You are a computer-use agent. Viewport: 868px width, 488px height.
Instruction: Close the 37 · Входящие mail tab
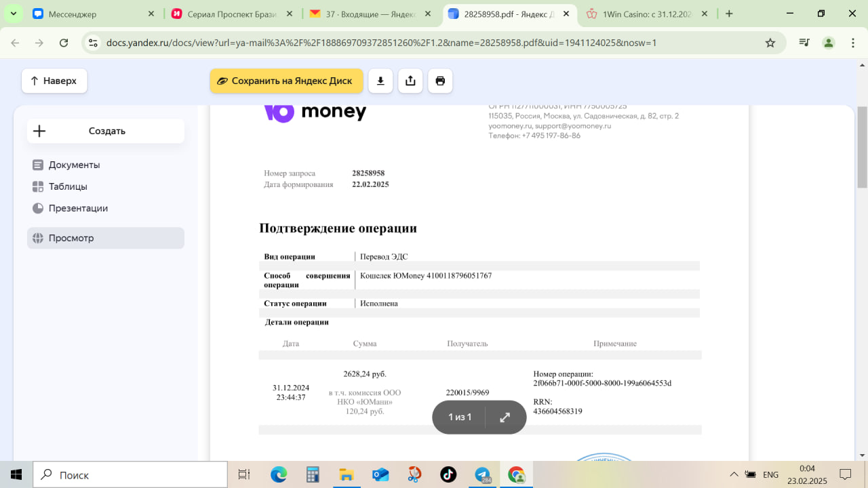point(427,14)
